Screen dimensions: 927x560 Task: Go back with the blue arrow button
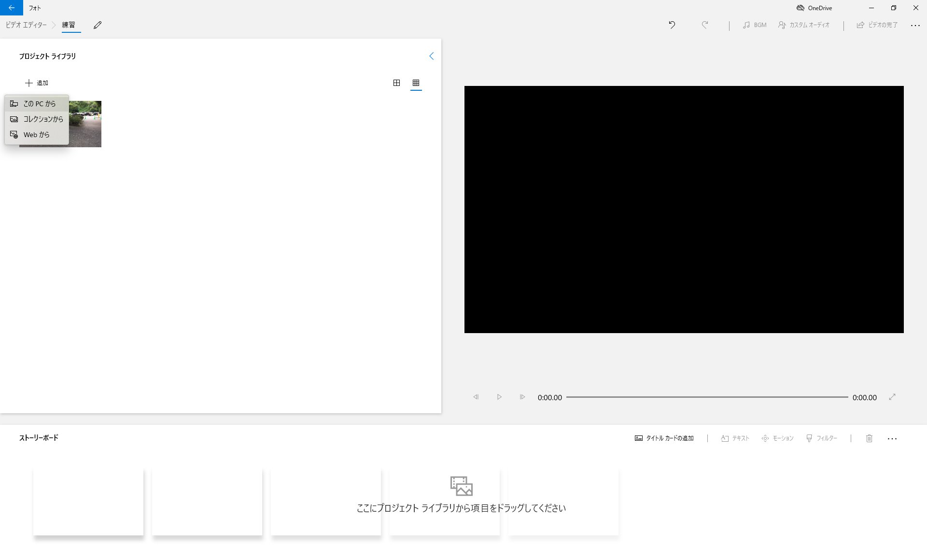coord(11,8)
